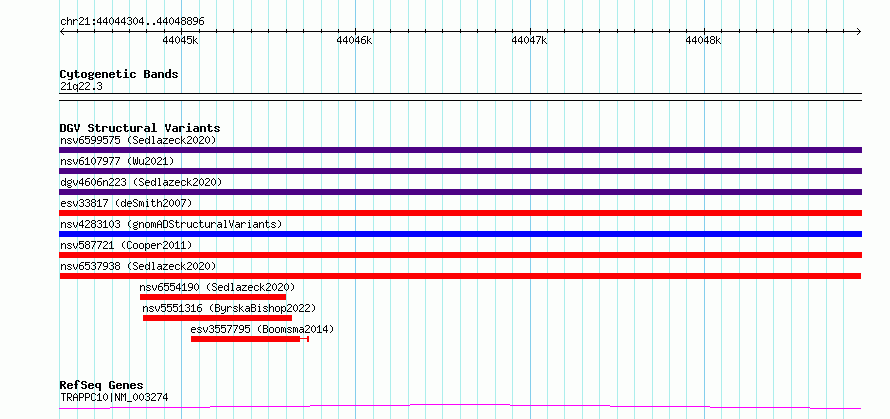Click the dgv4606n223 (Sedlazeck2020) label

(141, 182)
